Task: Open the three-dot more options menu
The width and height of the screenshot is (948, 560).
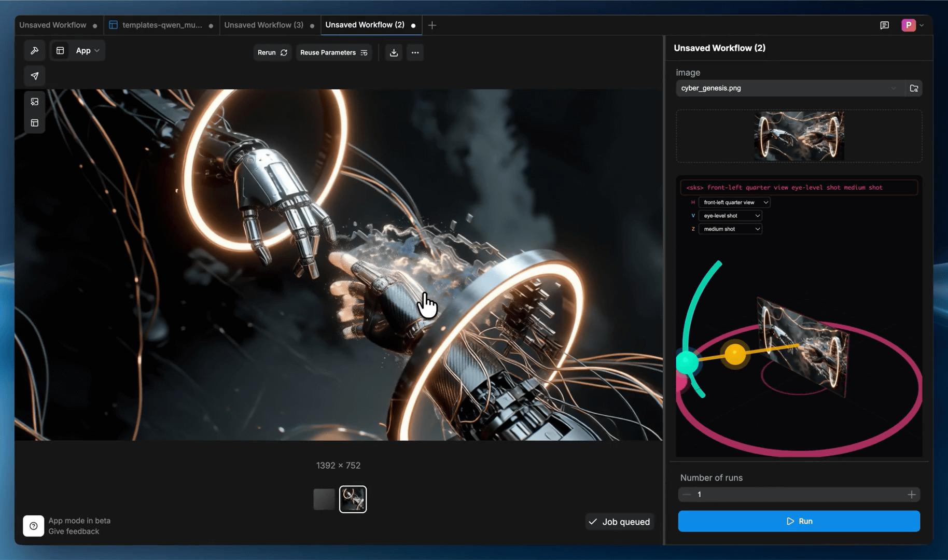Action: pos(415,52)
